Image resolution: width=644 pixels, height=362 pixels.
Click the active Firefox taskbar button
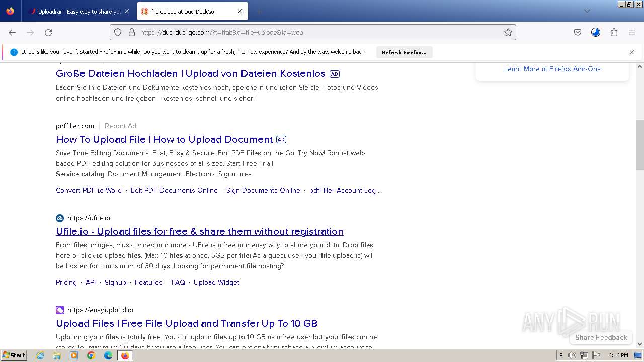(x=125, y=355)
